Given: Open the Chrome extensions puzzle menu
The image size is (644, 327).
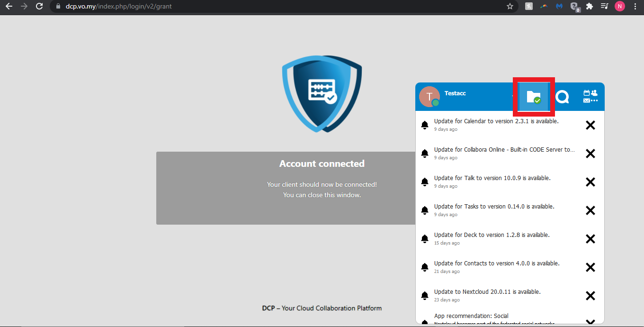Looking at the screenshot, I should click(x=590, y=7).
